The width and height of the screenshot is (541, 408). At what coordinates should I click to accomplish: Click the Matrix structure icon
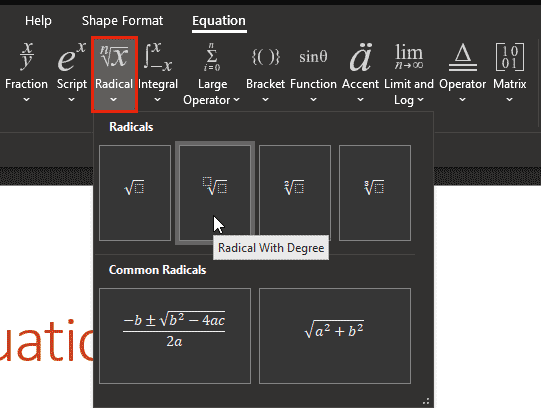[510, 57]
